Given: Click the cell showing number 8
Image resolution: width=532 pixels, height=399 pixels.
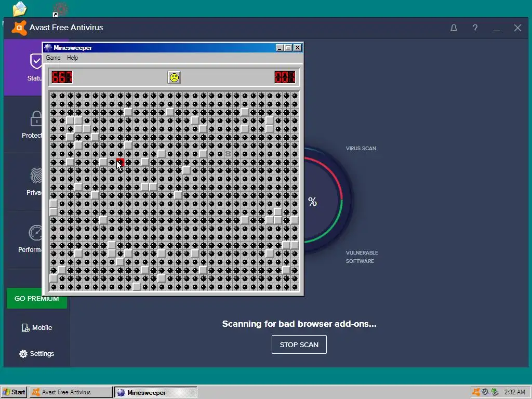Looking at the screenshot, I should pyautogui.click(x=228, y=154).
